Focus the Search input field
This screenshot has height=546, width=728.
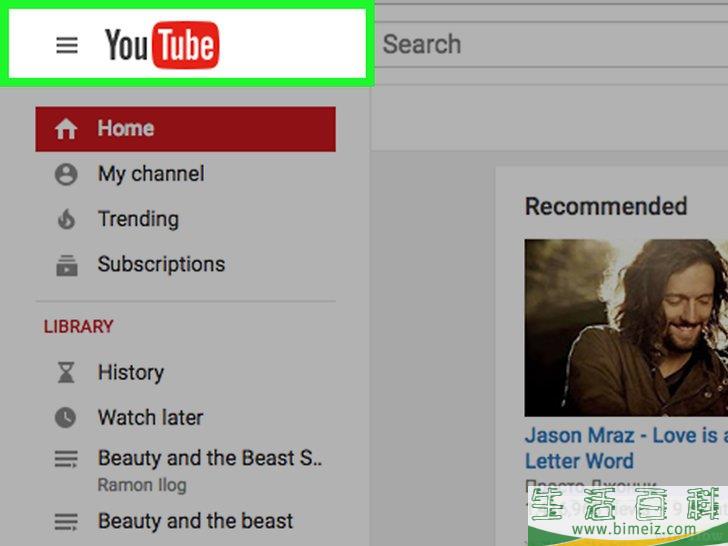pos(551,45)
